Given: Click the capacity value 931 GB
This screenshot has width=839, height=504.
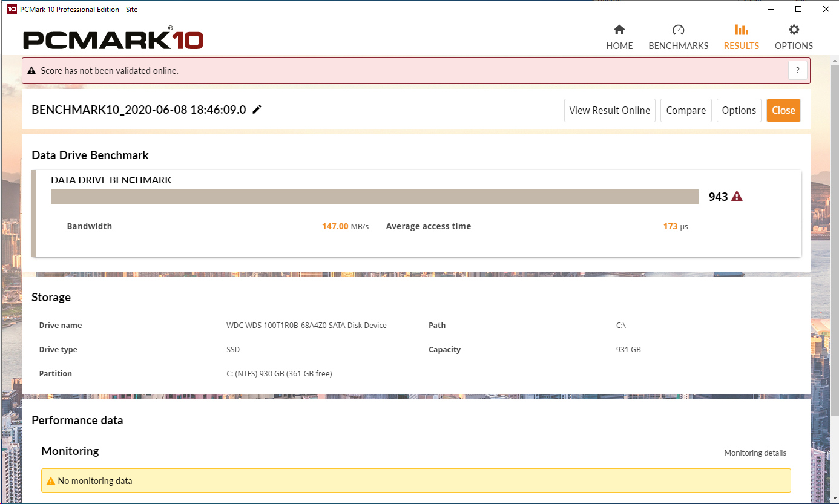Looking at the screenshot, I should pos(628,349).
